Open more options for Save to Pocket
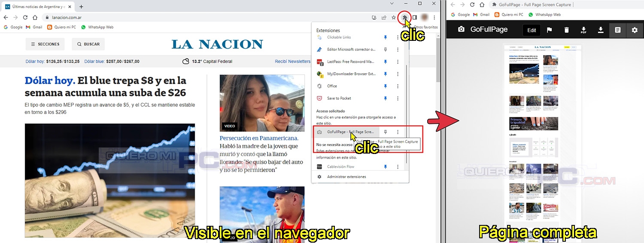 (398, 98)
